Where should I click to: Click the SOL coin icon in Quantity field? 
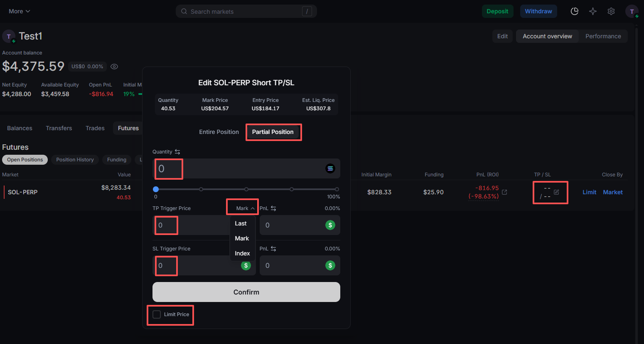click(x=330, y=168)
